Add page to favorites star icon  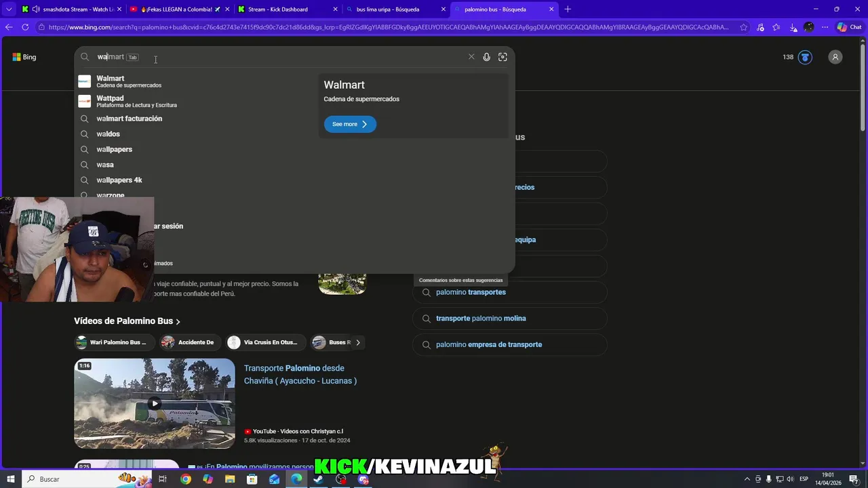744,27
